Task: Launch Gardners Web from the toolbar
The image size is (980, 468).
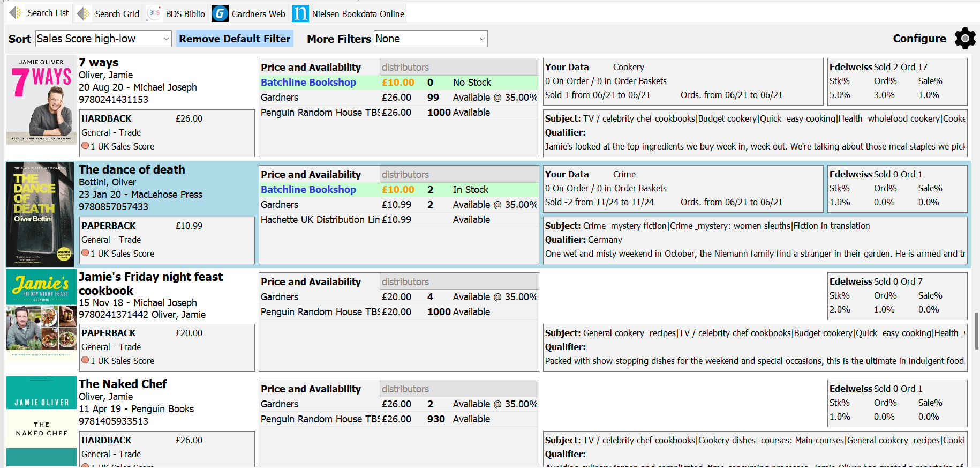Action: 249,13
